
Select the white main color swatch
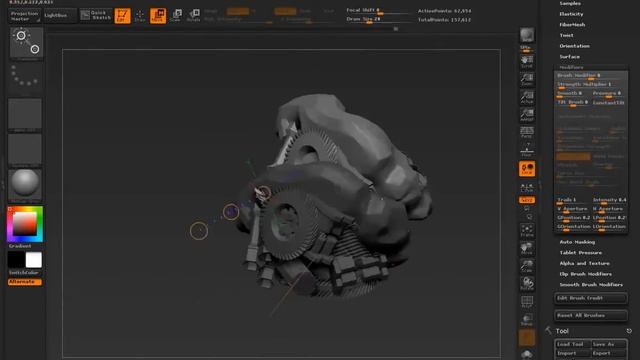coord(33,260)
